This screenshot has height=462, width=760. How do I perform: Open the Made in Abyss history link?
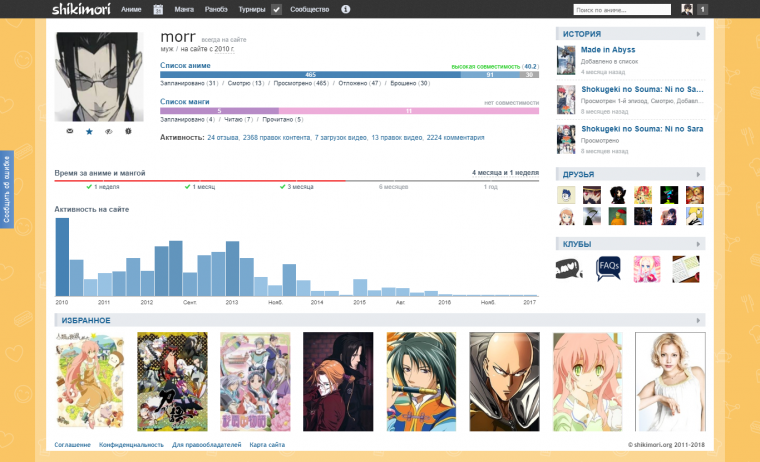click(607, 49)
